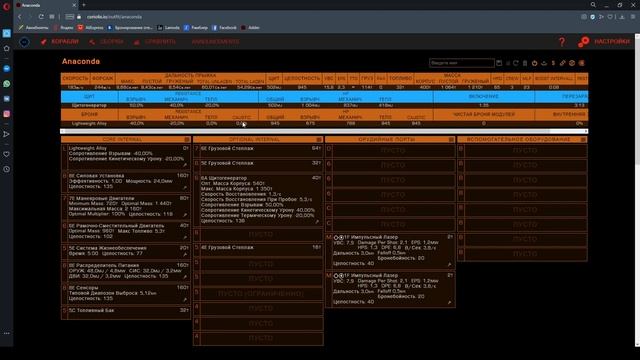Click the browser reload button

point(41,17)
